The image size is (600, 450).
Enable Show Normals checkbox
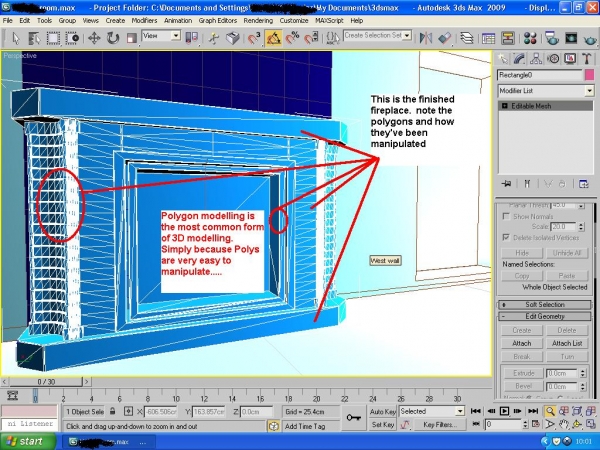coord(506,217)
